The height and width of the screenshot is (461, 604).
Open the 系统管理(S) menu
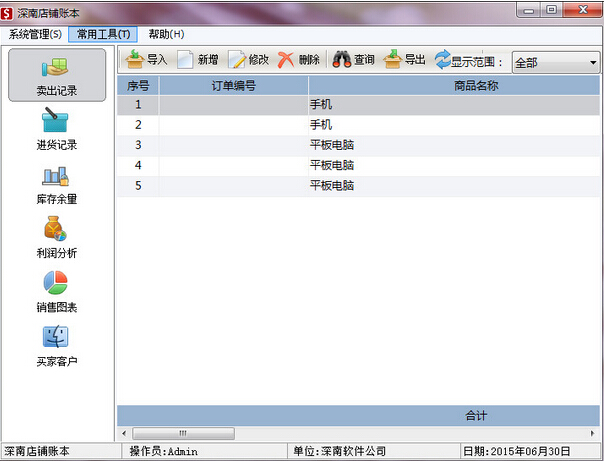(35, 34)
